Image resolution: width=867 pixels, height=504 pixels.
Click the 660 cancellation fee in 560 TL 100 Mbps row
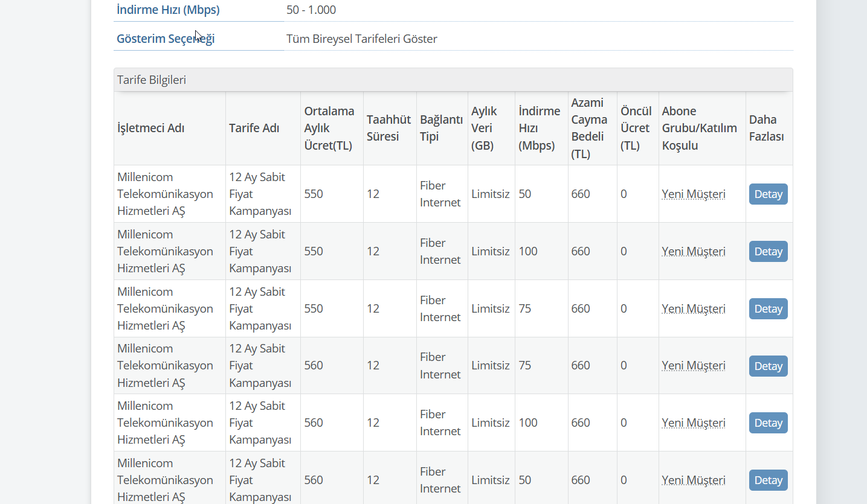coord(581,423)
